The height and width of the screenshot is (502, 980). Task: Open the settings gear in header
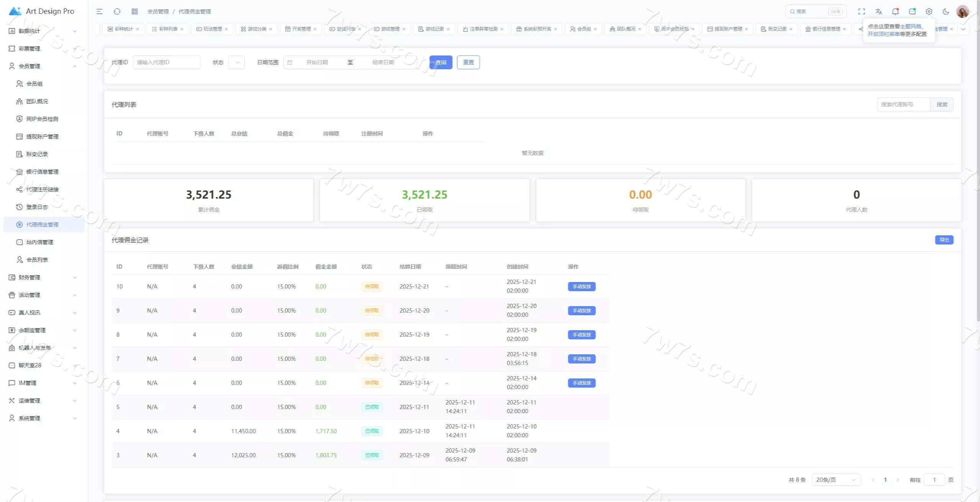(929, 11)
